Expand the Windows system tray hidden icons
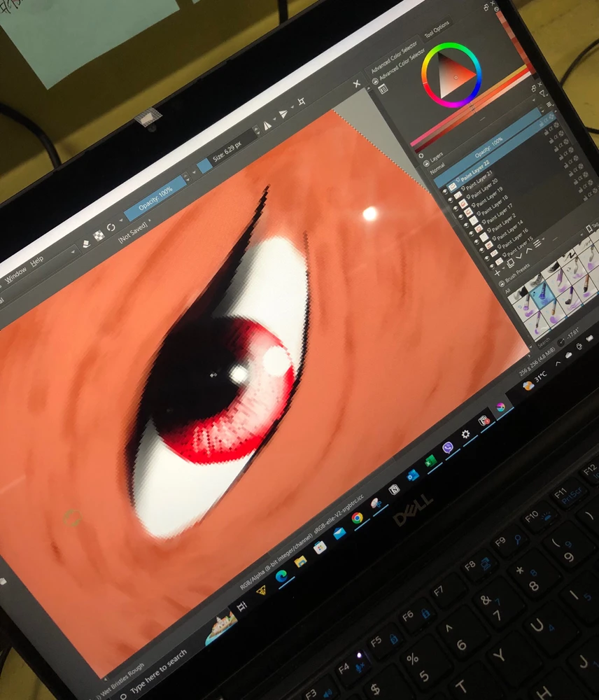599x700 pixels. (x=558, y=364)
